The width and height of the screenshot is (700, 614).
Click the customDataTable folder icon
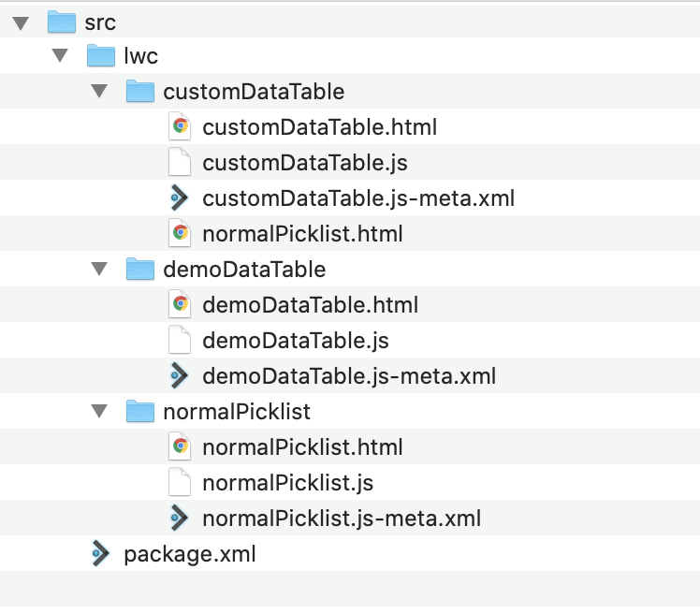point(140,91)
